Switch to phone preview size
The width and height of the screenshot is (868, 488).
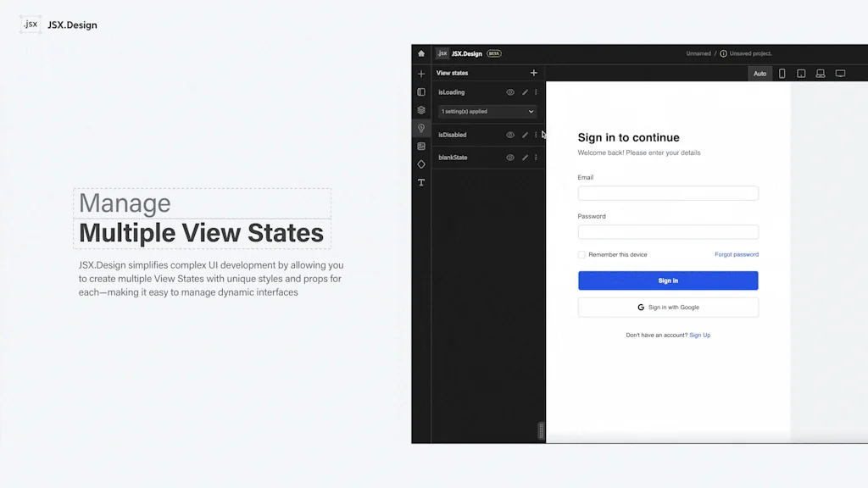click(782, 73)
